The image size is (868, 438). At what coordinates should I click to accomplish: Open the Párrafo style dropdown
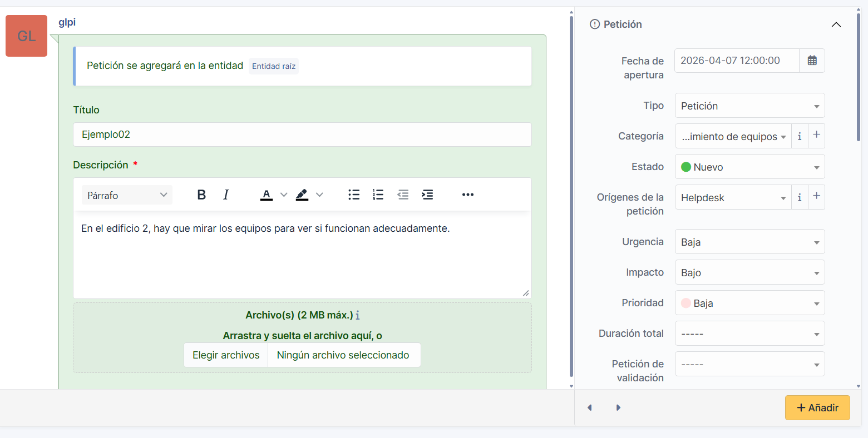(x=127, y=195)
